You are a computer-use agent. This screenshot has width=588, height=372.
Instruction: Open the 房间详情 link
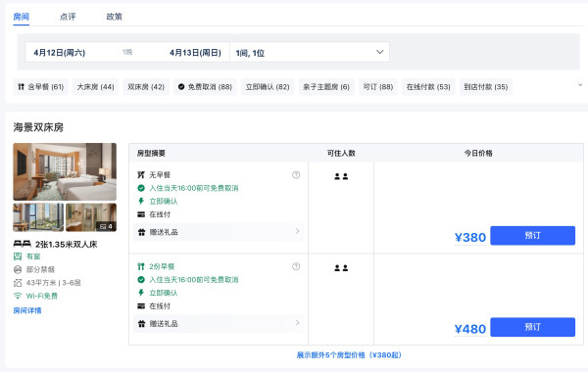click(x=27, y=310)
